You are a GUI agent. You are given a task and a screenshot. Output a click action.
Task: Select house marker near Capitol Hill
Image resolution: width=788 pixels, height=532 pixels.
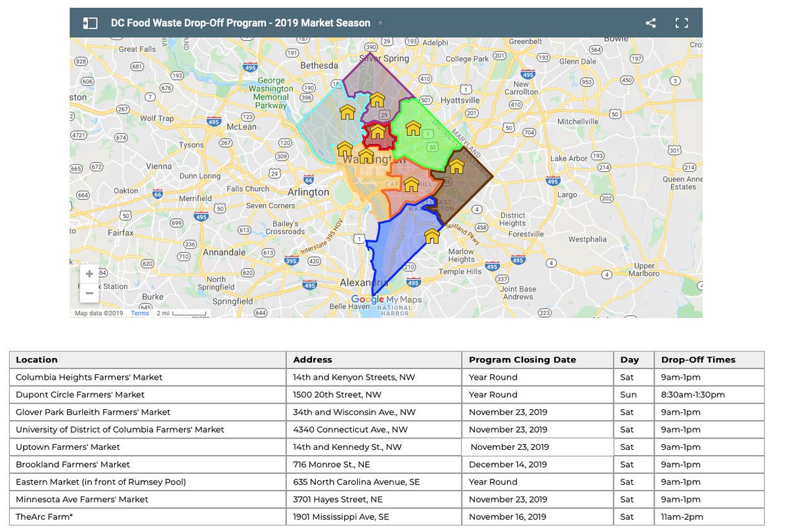(x=411, y=184)
